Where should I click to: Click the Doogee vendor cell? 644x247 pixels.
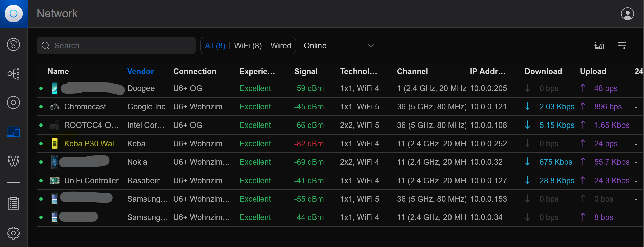pos(141,88)
